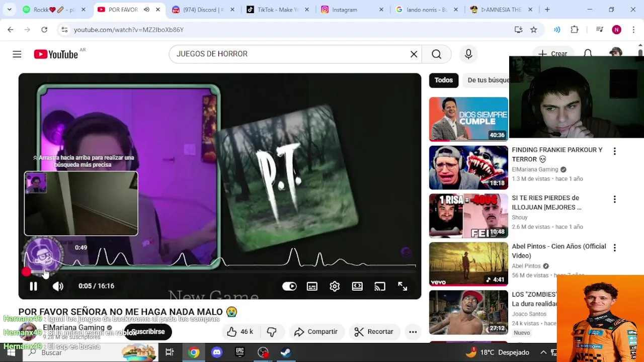Open a new browser tab with plus
Screen dimensions: 644x362
tap(547, 10)
